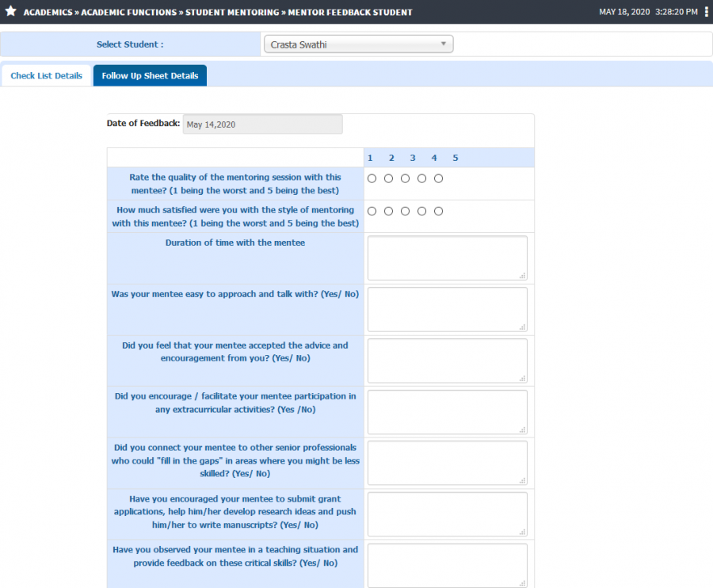
Task: Open the Select Student dropdown
Action: pos(358,44)
